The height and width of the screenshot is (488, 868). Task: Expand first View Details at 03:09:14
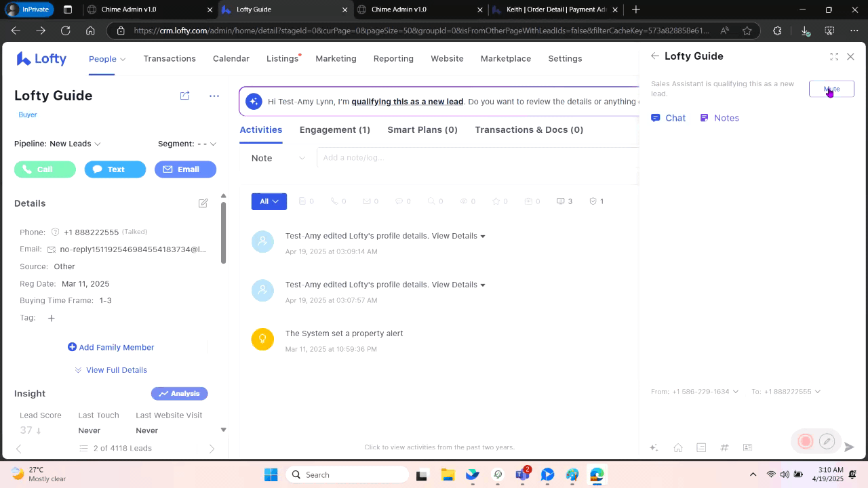(458, 236)
